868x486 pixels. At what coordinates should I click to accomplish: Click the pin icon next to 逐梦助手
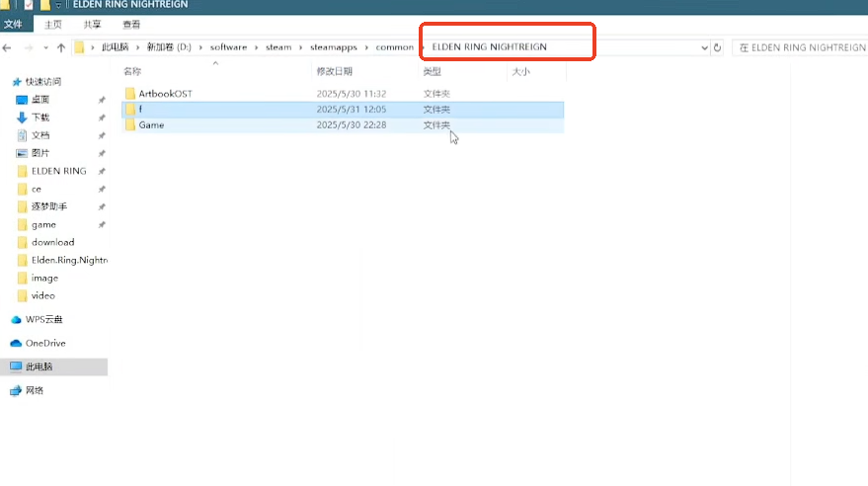coord(102,207)
